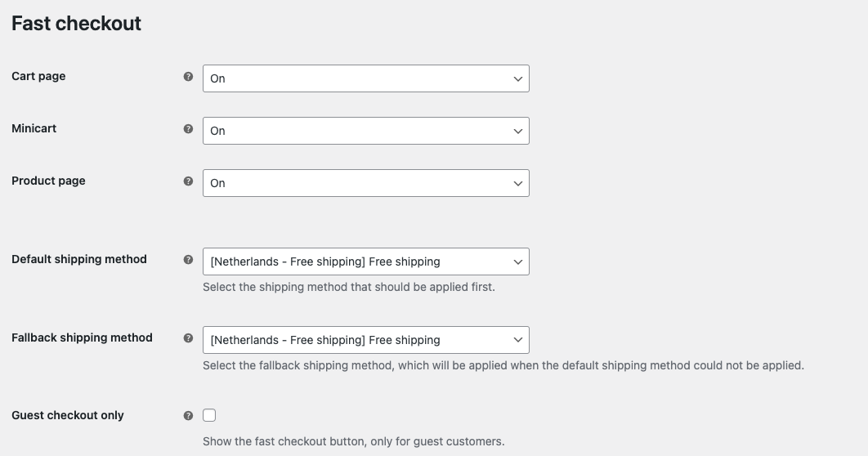Expand the Fallback shipping method select box
The image size is (868, 456).
366,340
